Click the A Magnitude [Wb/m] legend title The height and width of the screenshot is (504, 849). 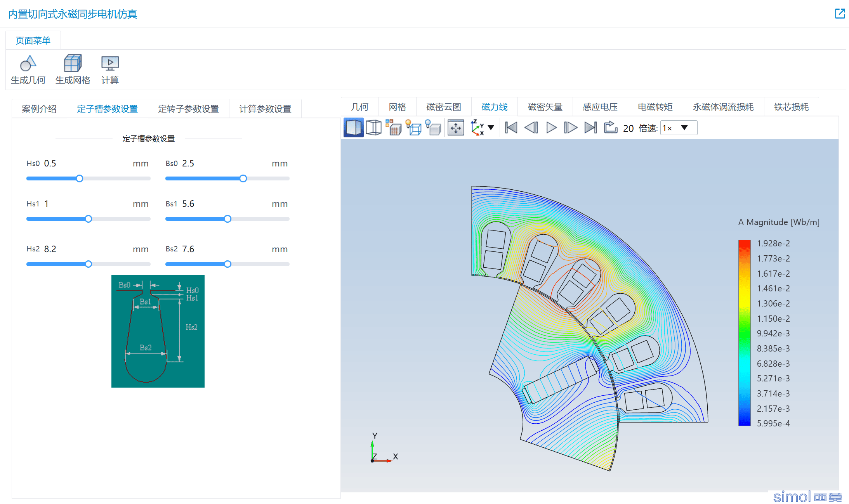pos(779,222)
